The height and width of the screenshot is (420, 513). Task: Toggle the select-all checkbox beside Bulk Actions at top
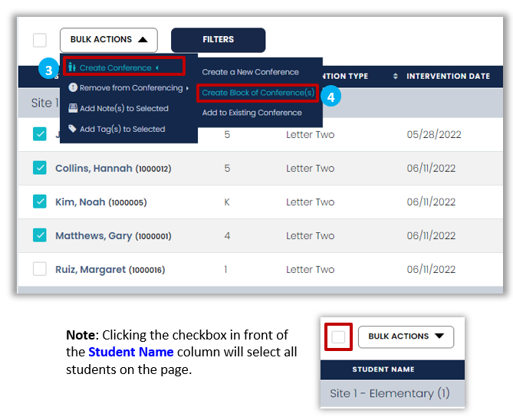(x=40, y=40)
